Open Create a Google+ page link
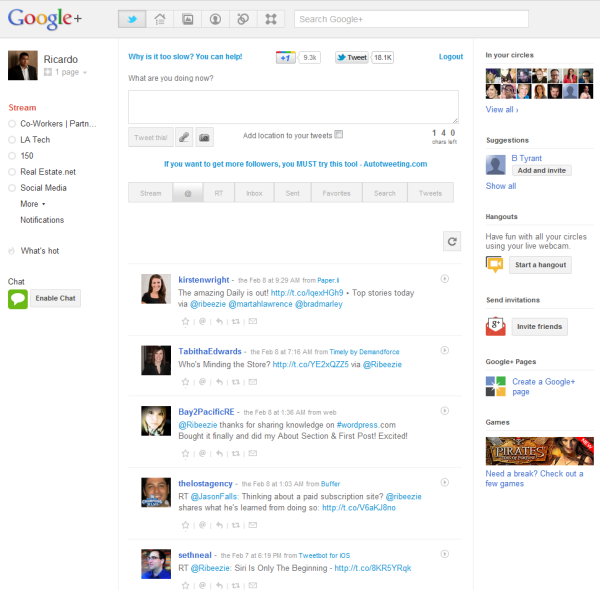 (x=543, y=386)
